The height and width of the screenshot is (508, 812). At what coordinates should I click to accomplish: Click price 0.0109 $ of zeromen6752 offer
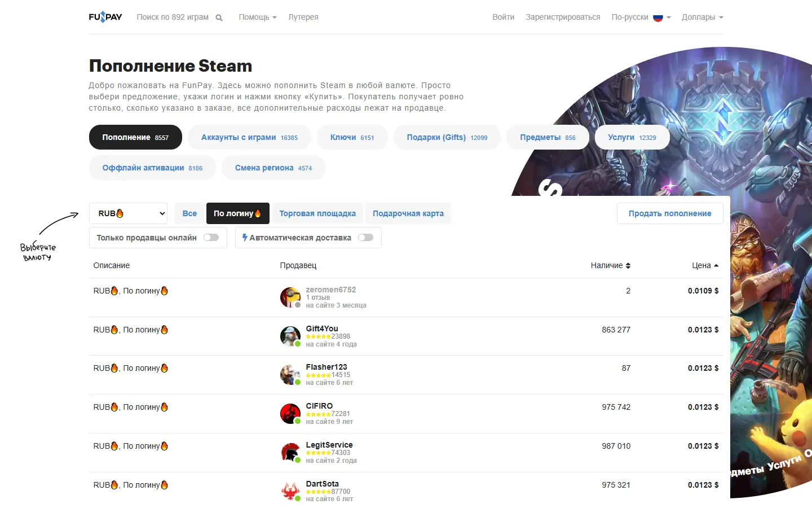(703, 291)
